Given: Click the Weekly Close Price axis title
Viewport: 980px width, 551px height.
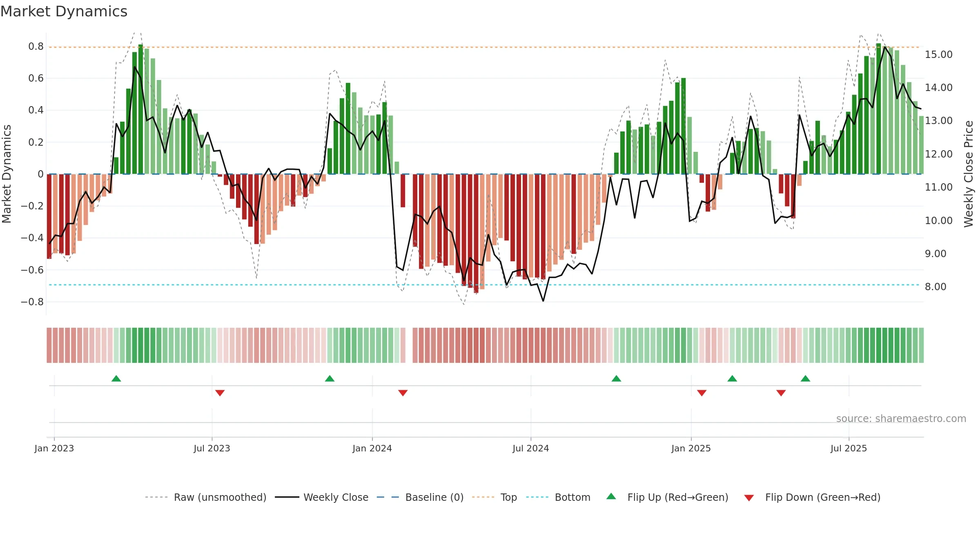Looking at the screenshot, I should coord(969,174).
